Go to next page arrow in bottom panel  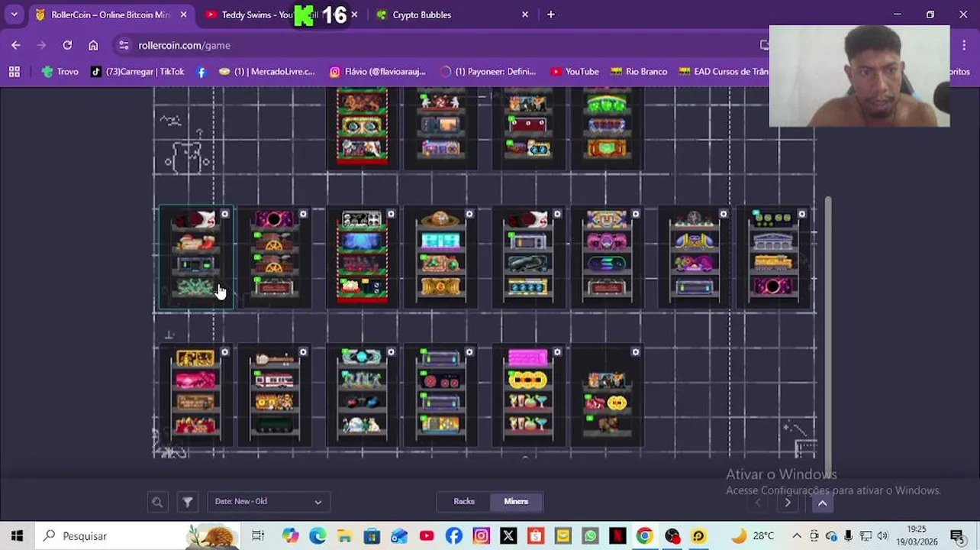tap(788, 503)
